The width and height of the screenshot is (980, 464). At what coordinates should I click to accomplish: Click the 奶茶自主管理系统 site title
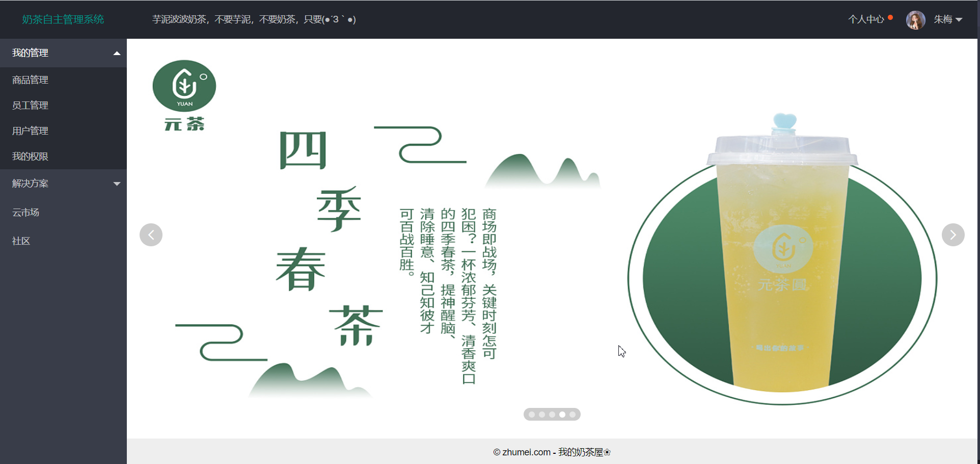click(63, 19)
